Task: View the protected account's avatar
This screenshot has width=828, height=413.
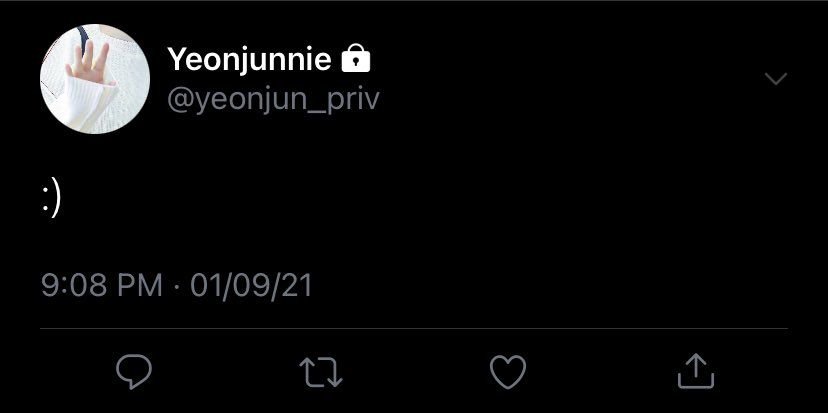Action: [x=95, y=79]
